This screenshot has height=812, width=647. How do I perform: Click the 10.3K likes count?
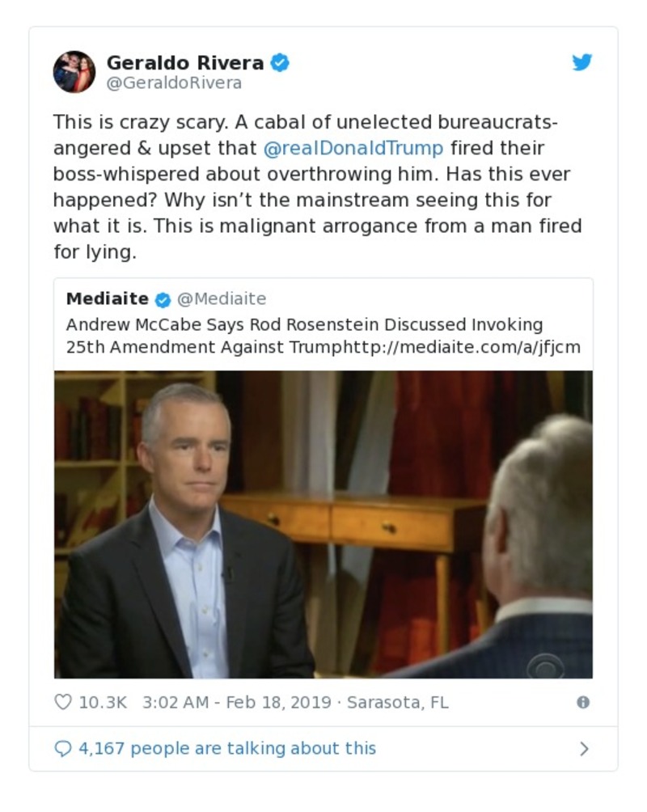(x=103, y=702)
